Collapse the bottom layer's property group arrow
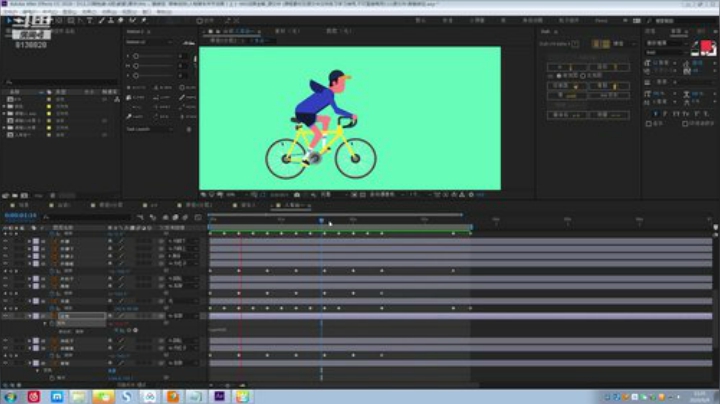720x404 pixels. click(38, 370)
